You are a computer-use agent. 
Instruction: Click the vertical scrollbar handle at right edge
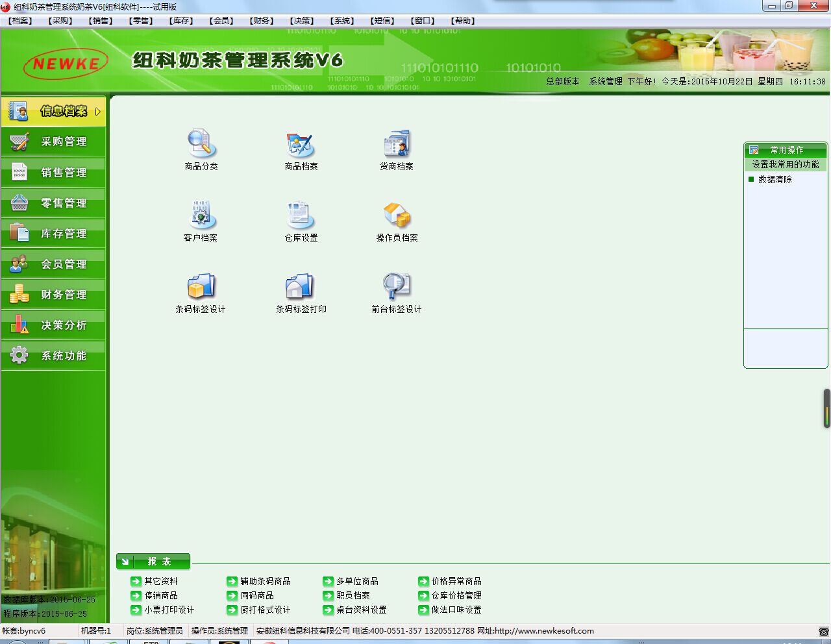[826, 408]
